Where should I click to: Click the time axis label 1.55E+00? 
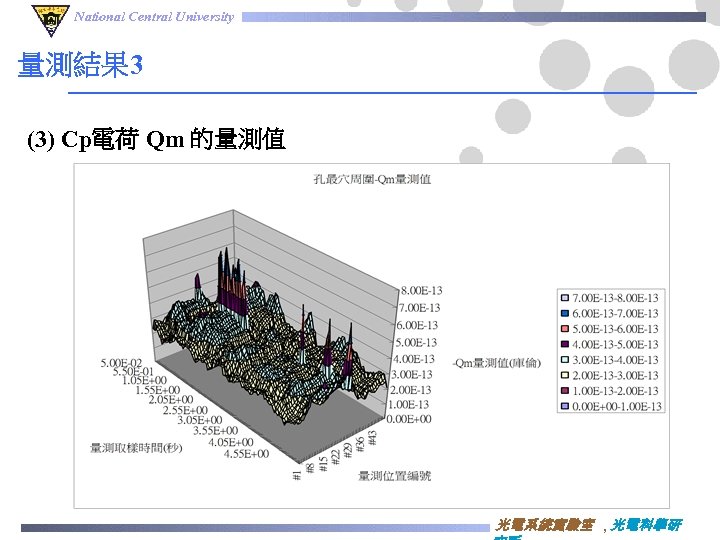click(x=158, y=390)
